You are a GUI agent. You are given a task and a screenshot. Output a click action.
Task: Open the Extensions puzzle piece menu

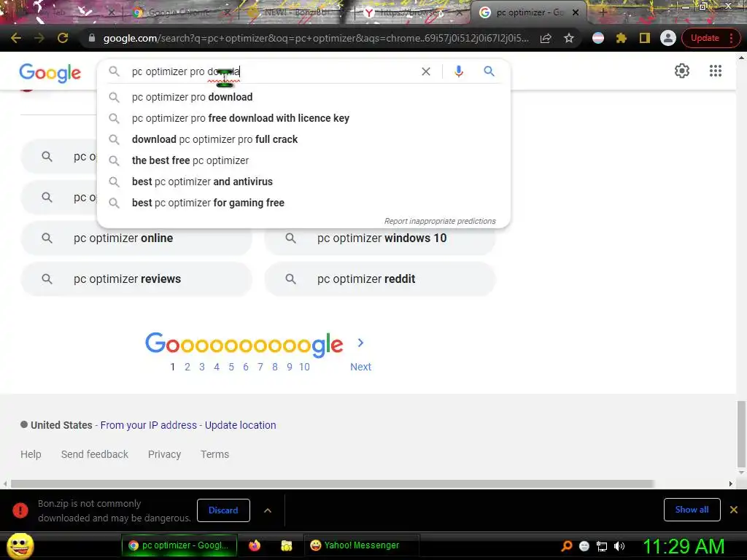coord(622,38)
